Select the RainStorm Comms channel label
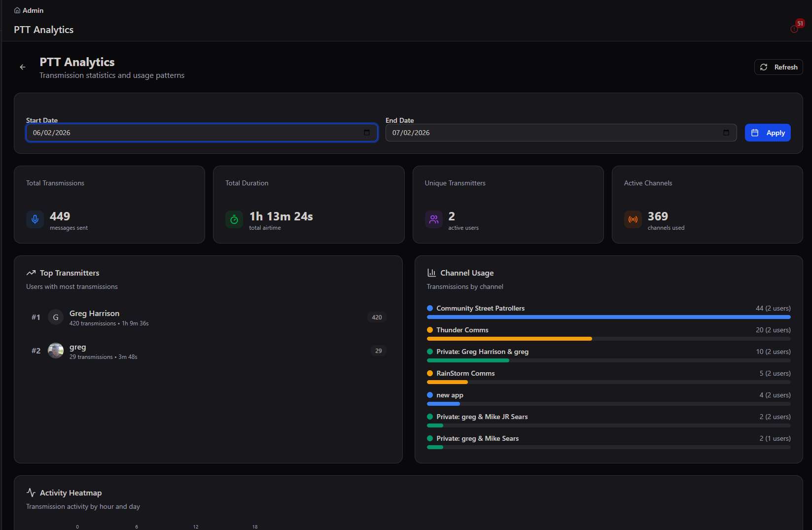This screenshot has height=530, width=812. point(465,373)
